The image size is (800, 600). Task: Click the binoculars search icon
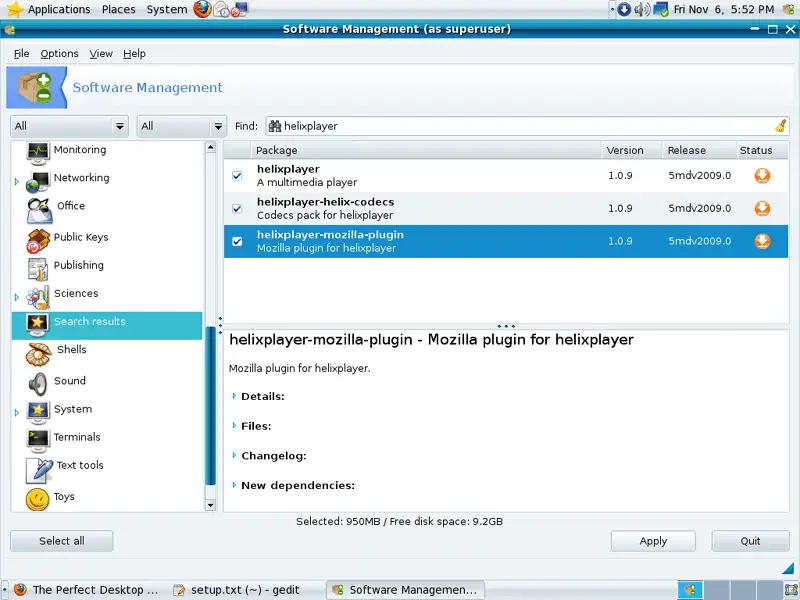275,126
